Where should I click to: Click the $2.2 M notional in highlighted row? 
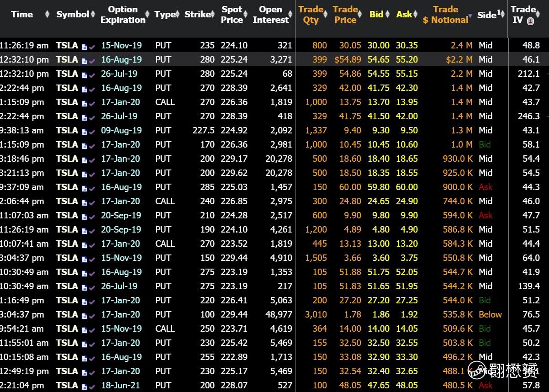coord(459,59)
